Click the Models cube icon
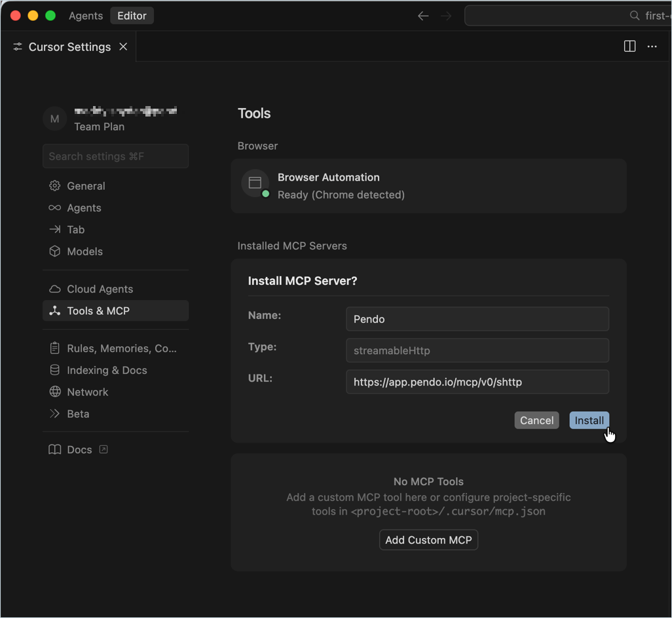Viewport: 672px width, 618px height. [55, 251]
